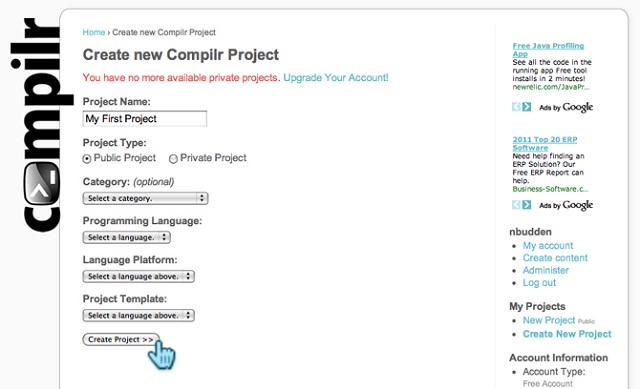Expand the Project Template dropdown
The height and width of the screenshot is (389, 640).
(x=138, y=316)
